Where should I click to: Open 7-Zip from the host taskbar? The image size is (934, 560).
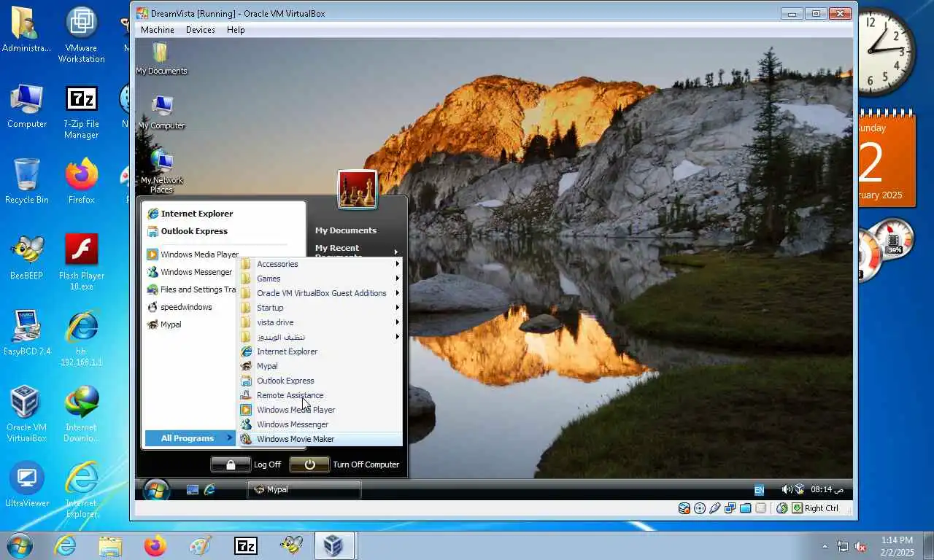point(246,545)
